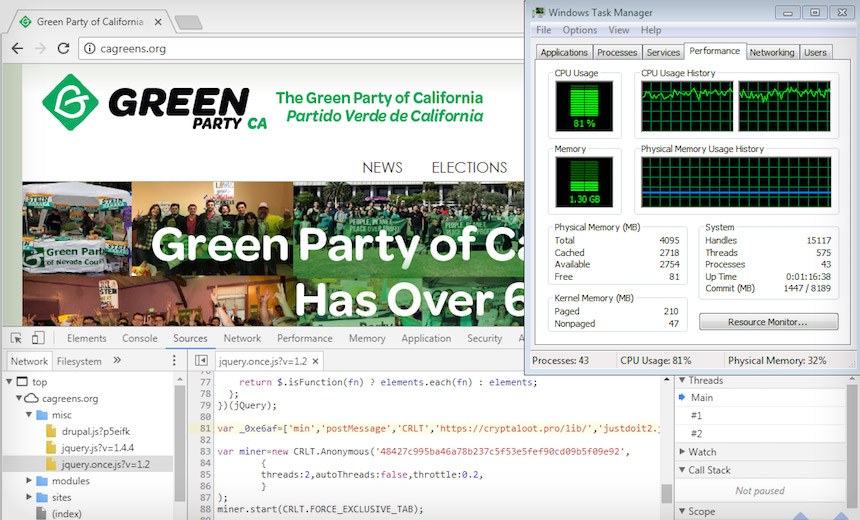This screenshot has height=520, width=860.
Task: Switch to Task Manager Applications tab
Action: click(x=564, y=52)
